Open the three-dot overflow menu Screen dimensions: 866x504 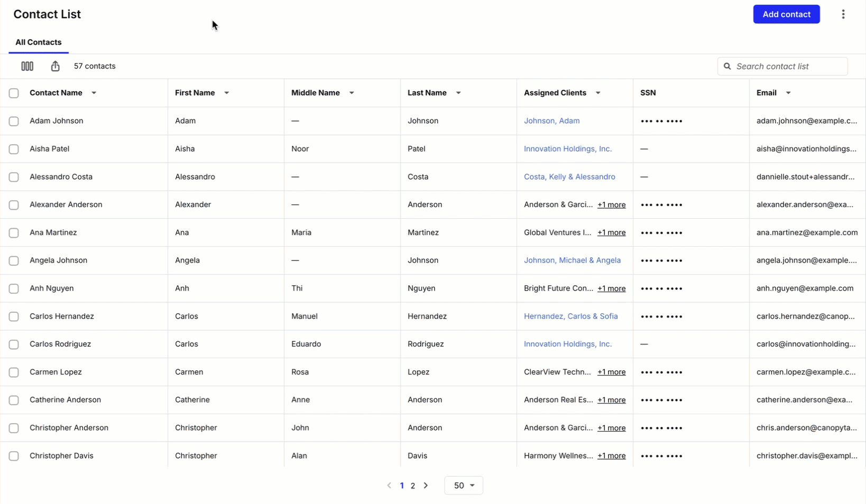tap(843, 14)
